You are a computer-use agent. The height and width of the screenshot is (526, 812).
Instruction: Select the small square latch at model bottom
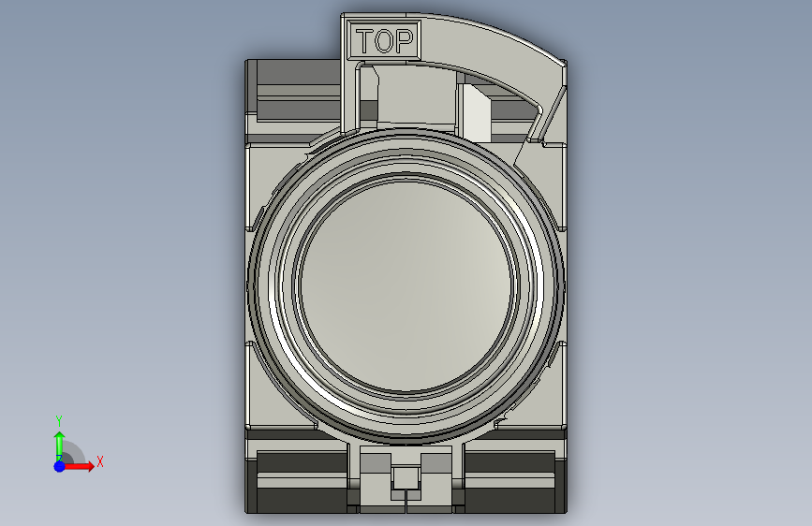(x=406, y=478)
